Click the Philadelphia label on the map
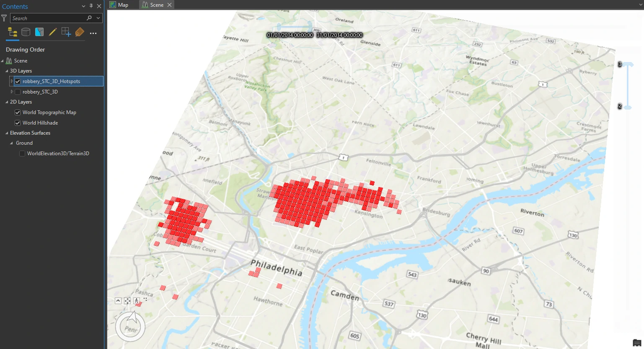The width and height of the screenshot is (644, 349). click(x=277, y=267)
